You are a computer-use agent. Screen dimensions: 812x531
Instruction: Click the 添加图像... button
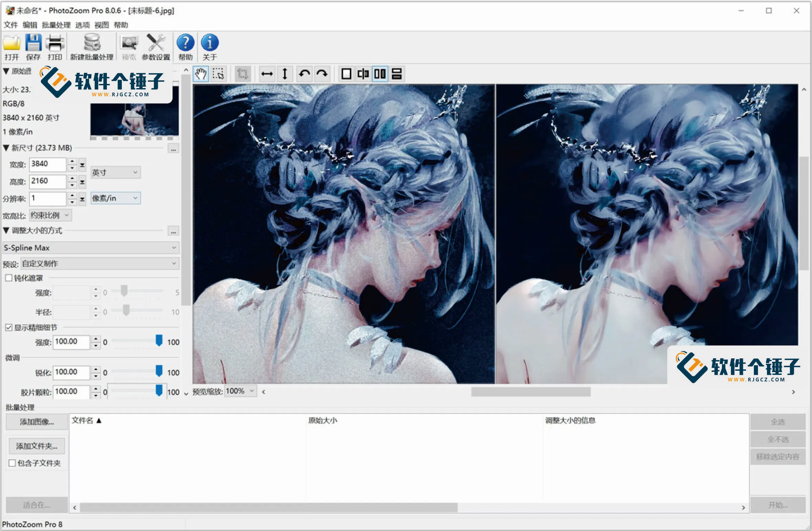(x=37, y=422)
